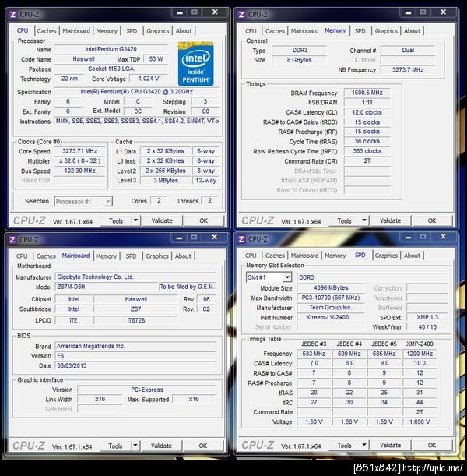The image size is (467, 476).
Task: Click the FSB:DRAM 1:11 value
Action: tap(367, 102)
